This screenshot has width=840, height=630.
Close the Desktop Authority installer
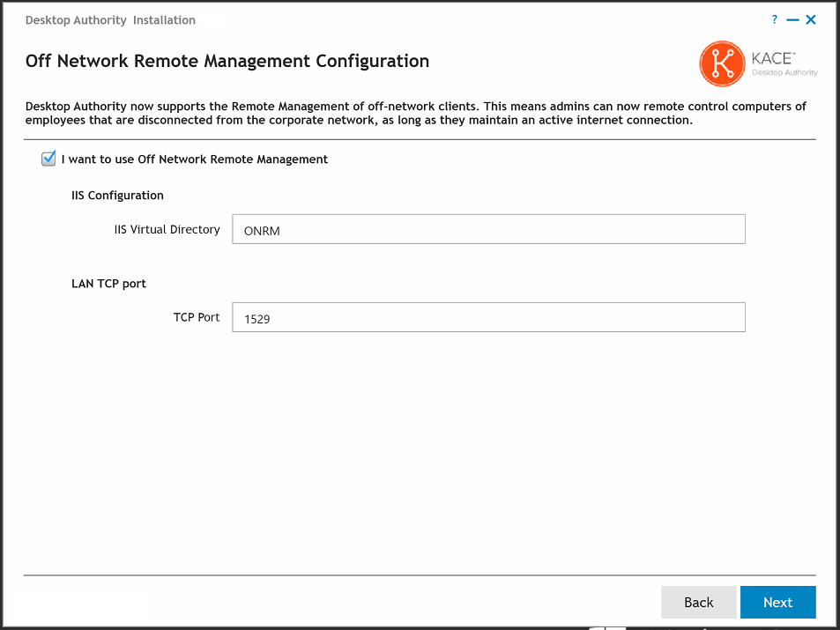(811, 19)
